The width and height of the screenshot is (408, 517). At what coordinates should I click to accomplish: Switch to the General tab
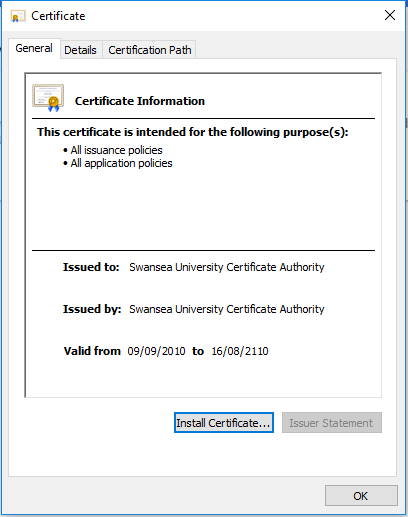[34, 49]
